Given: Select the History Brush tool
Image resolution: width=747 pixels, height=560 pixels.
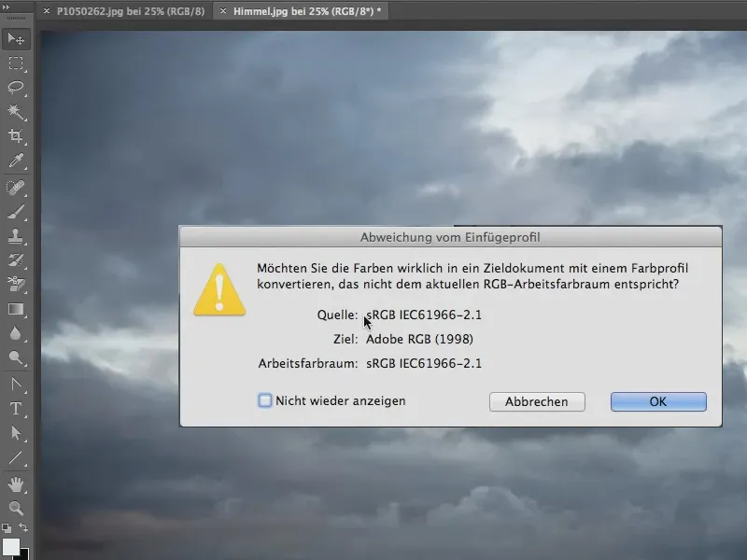Looking at the screenshot, I should (16, 260).
